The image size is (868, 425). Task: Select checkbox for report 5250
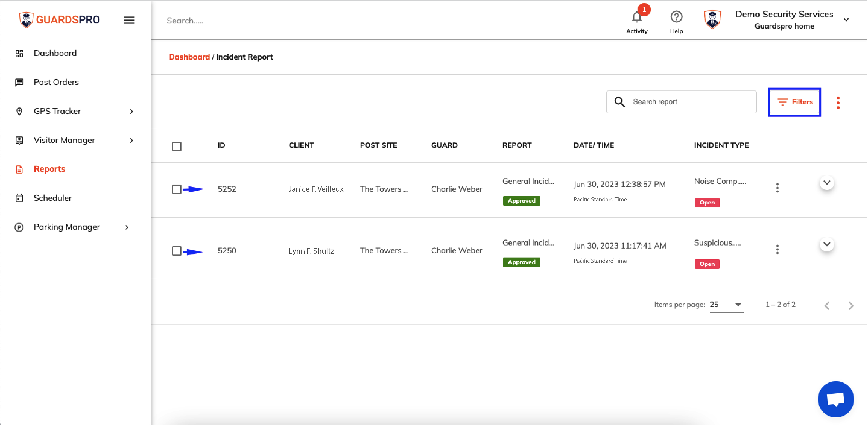point(177,251)
